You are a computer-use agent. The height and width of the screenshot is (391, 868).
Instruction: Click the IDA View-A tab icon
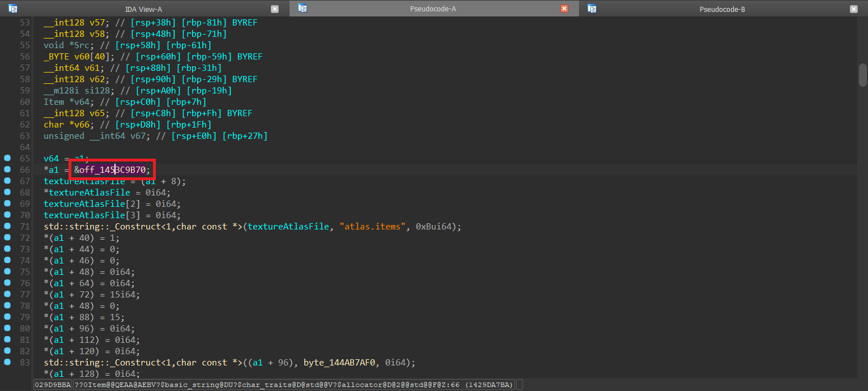pos(13,8)
